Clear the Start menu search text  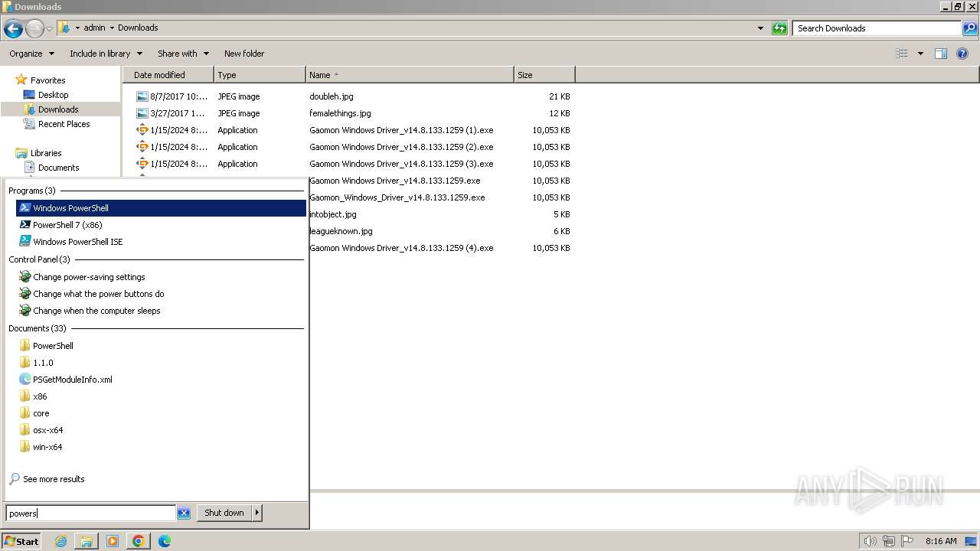[184, 513]
